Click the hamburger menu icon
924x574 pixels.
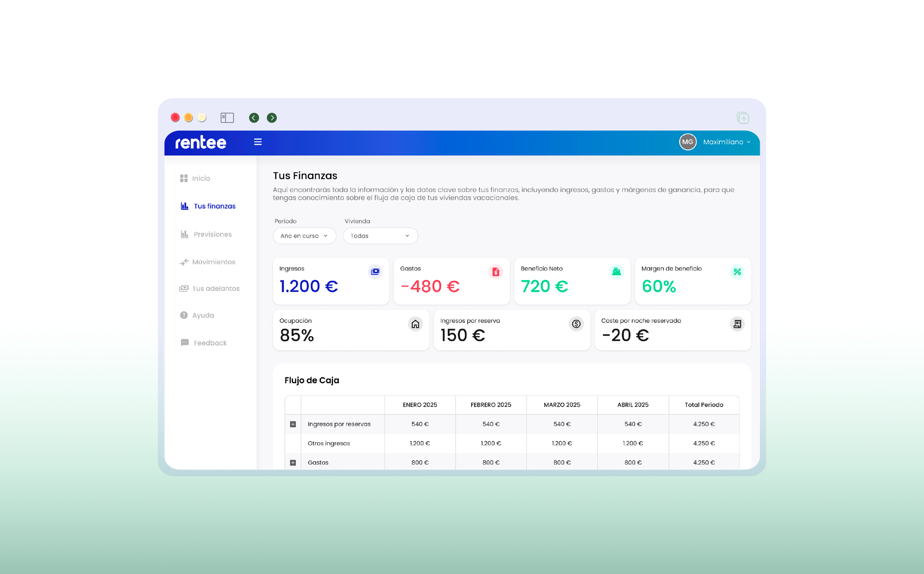(258, 142)
